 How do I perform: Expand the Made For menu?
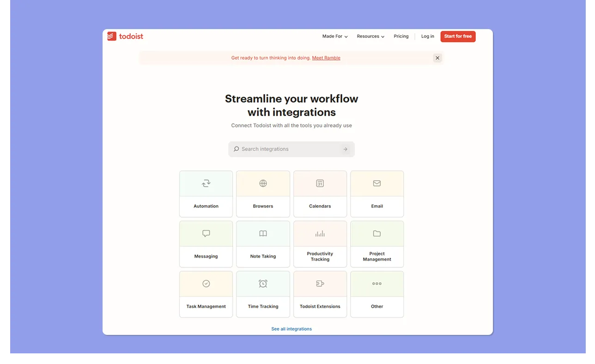[335, 36]
